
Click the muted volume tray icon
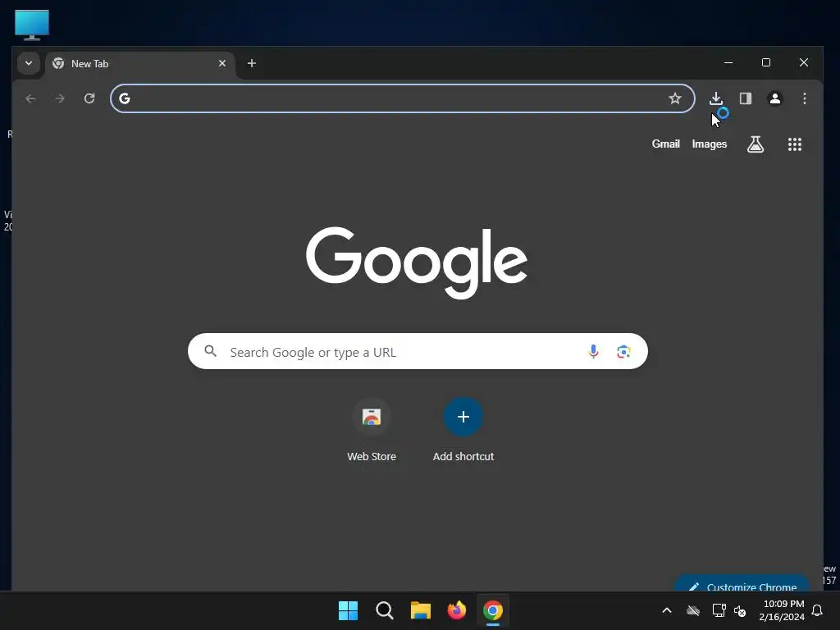click(740, 610)
